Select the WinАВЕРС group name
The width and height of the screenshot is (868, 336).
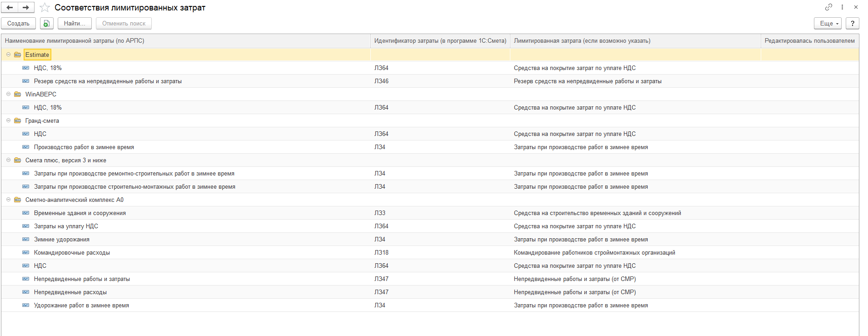[x=41, y=94]
